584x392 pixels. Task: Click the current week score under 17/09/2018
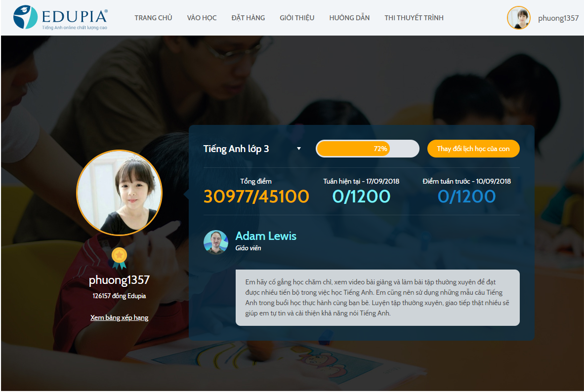coord(361,196)
